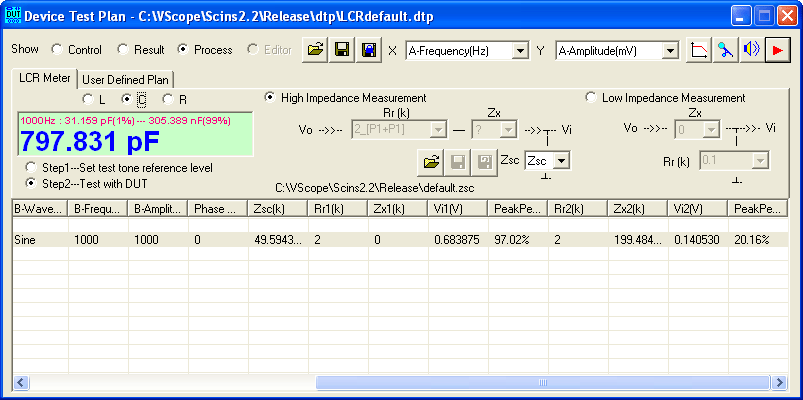The height and width of the screenshot is (400, 803).
Task: Open the Zsc dropdown list
Action: pyautogui.click(x=561, y=160)
